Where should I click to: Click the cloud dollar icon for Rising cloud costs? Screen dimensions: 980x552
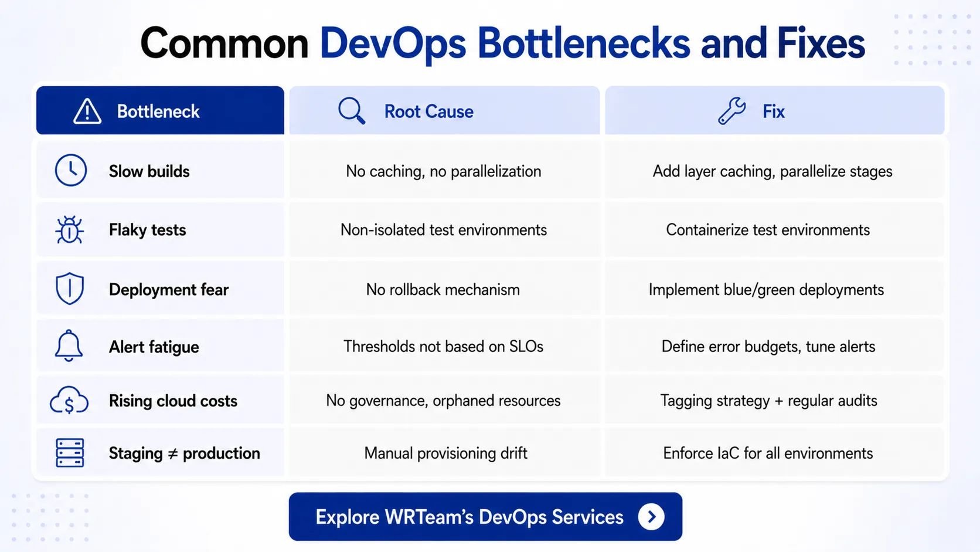point(69,401)
